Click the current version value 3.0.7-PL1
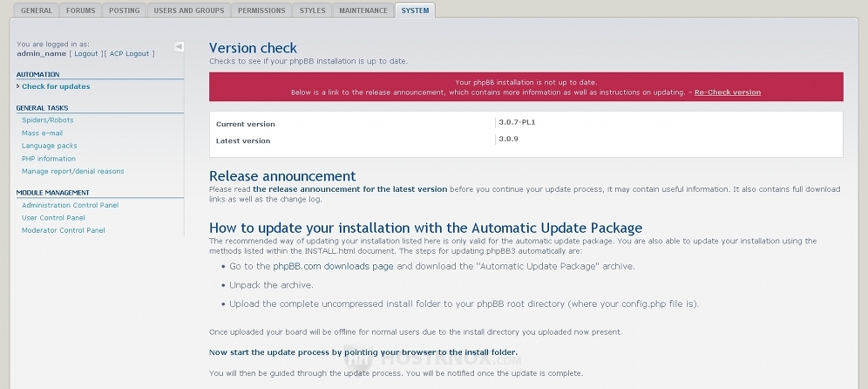This screenshot has height=389, width=868. (x=517, y=122)
